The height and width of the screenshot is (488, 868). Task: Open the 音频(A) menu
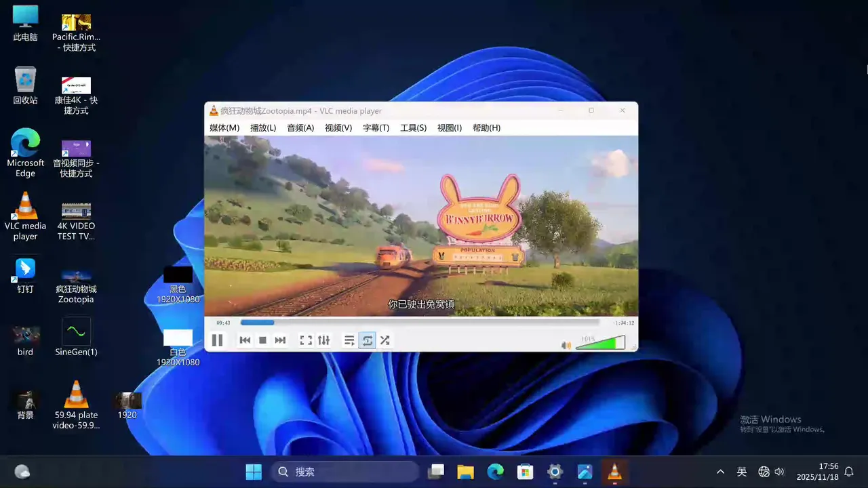(x=300, y=127)
